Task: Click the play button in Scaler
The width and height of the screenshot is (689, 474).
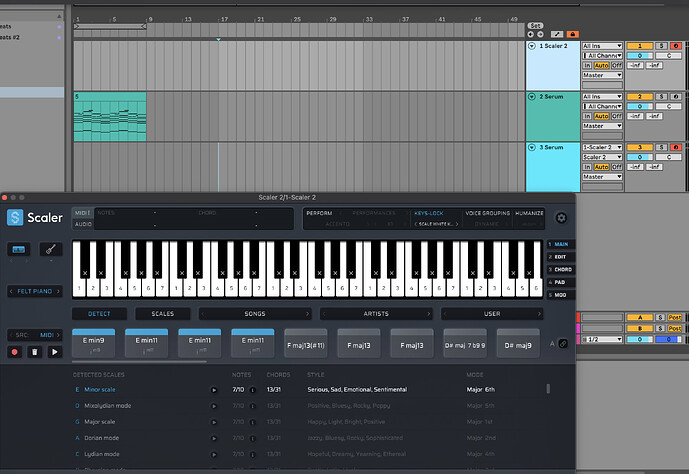Action: point(54,352)
